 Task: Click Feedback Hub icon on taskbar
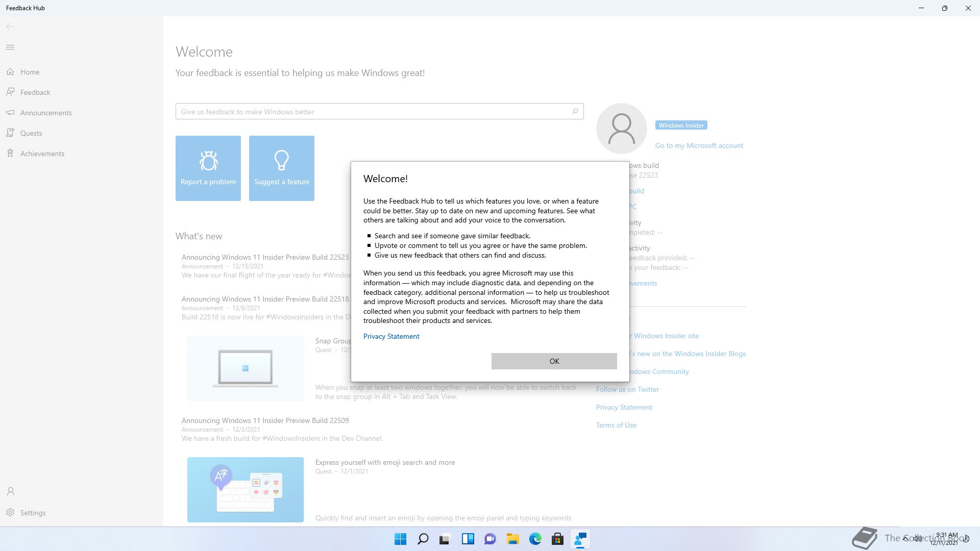pyautogui.click(x=580, y=539)
